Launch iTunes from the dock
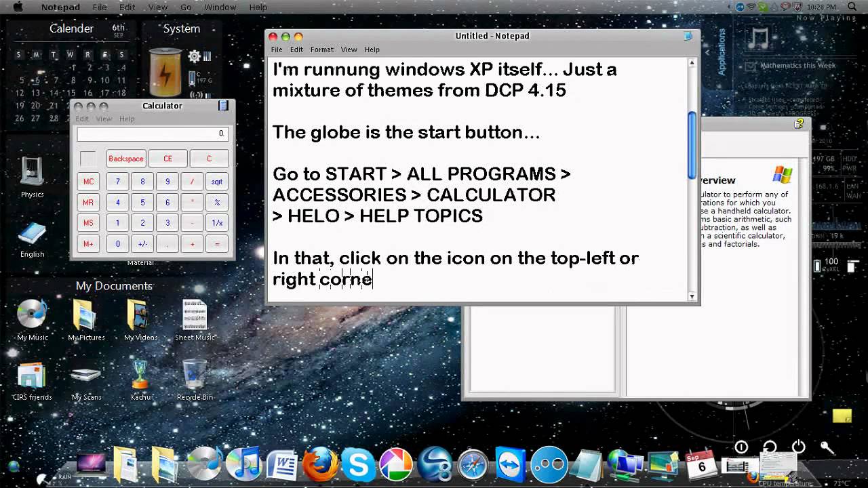The image size is (868, 488). click(x=243, y=465)
